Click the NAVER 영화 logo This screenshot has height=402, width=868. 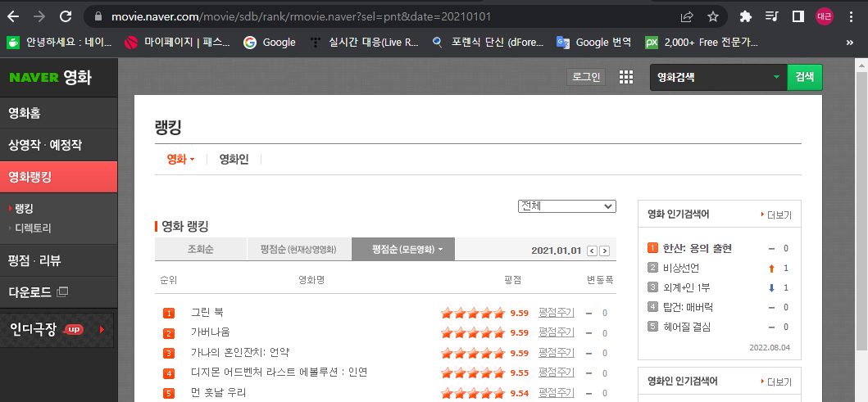50,78
